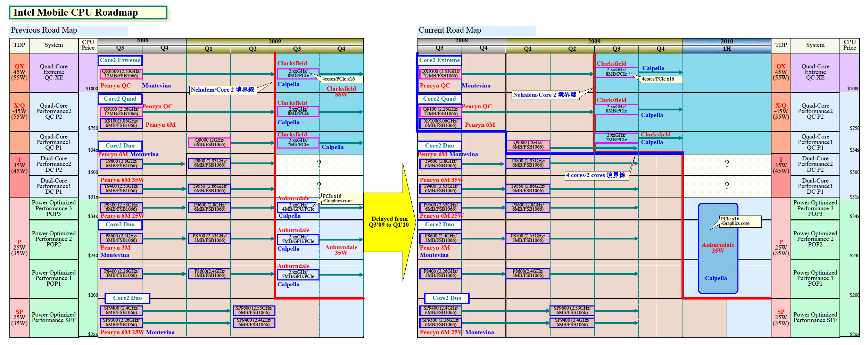Select T9400 (2.53GHz) box in Previous Road Map

pyautogui.click(x=121, y=188)
